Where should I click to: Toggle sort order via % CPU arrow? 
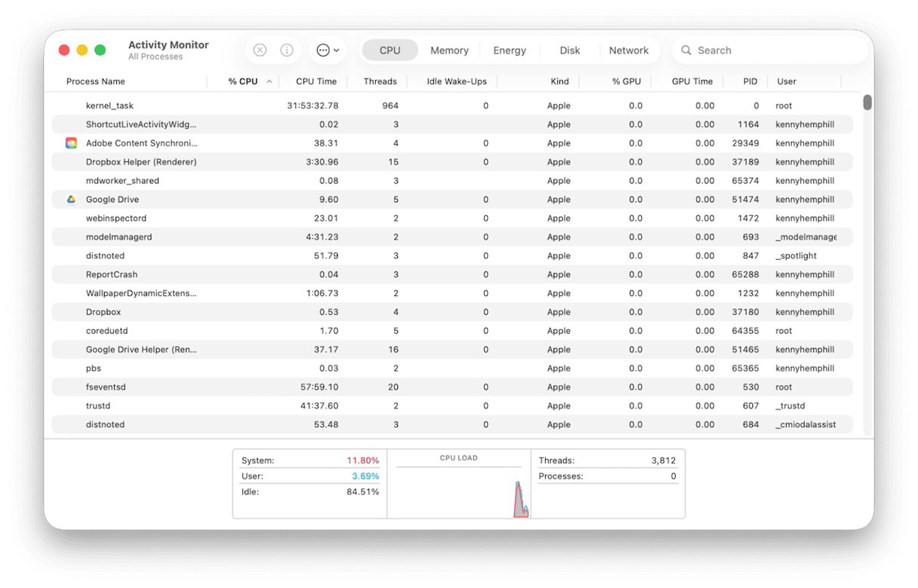[270, 82]
